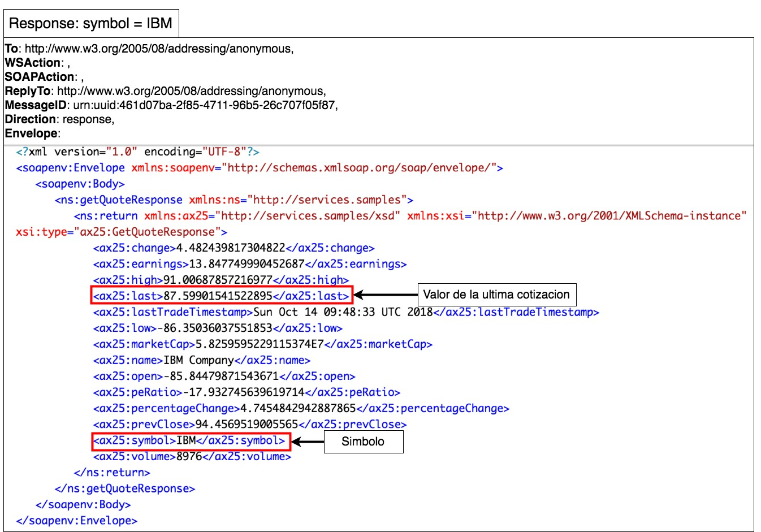
Task: Select the 'IBM Company' name element
Action: [201, 360]
